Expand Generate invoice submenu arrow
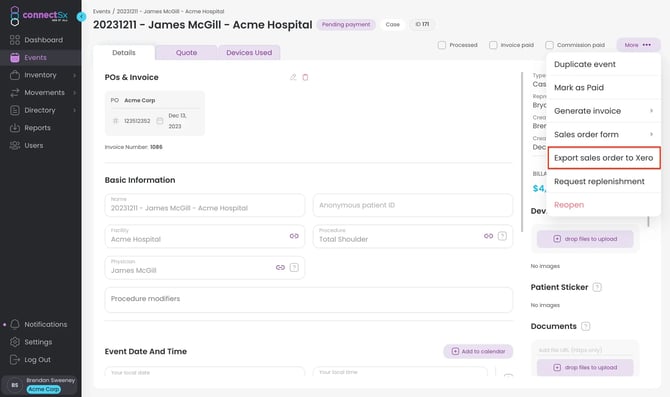The width and height of the screenshot is (670, 397). point(651,111)
